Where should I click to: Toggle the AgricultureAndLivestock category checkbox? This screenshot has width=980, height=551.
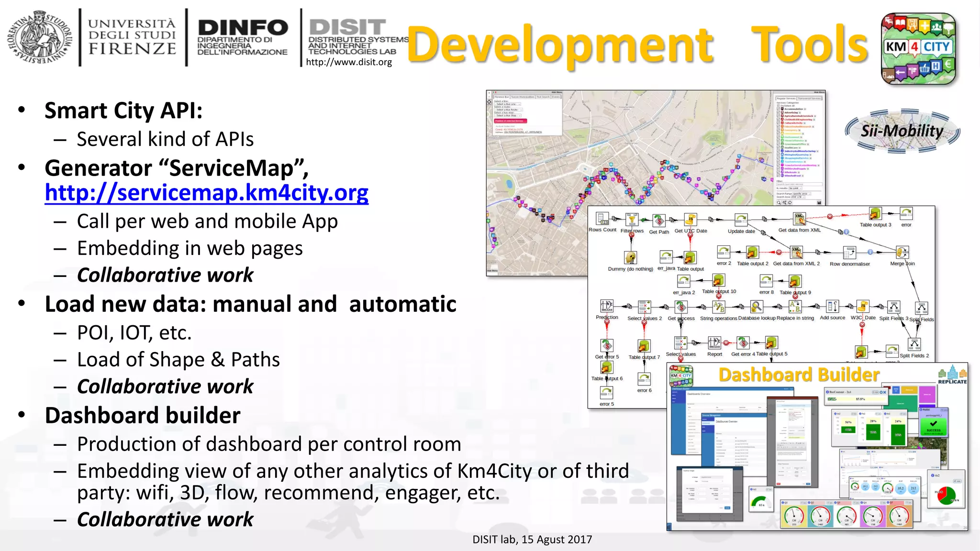778,116
